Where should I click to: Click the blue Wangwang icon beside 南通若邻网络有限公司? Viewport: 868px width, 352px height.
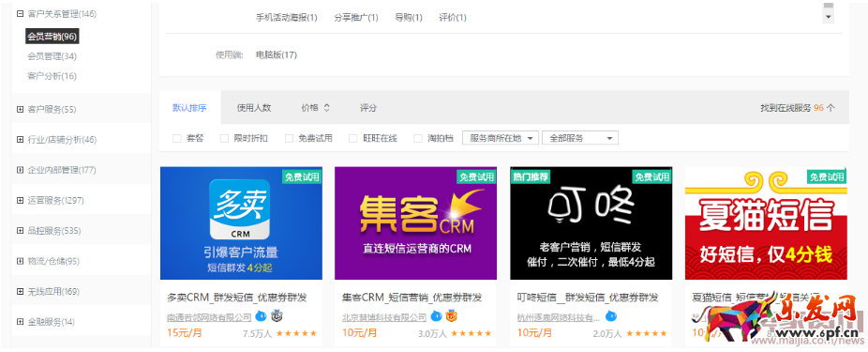(261, 316)
